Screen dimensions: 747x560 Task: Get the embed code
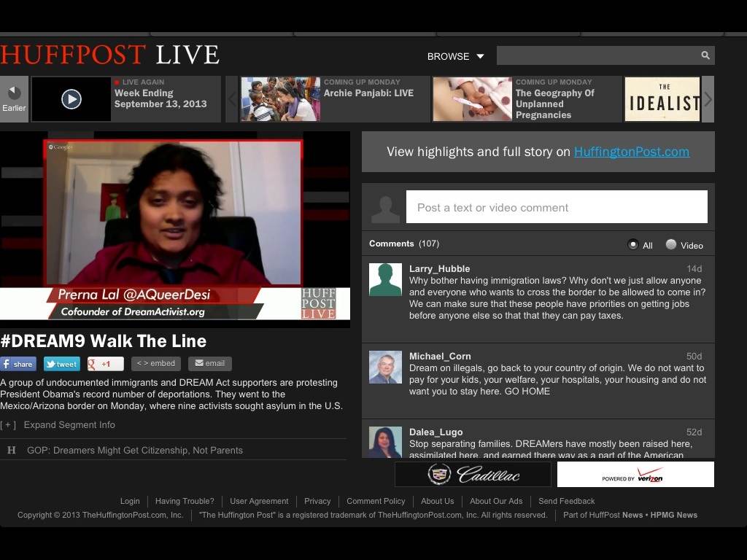click(x=156, y=363)
